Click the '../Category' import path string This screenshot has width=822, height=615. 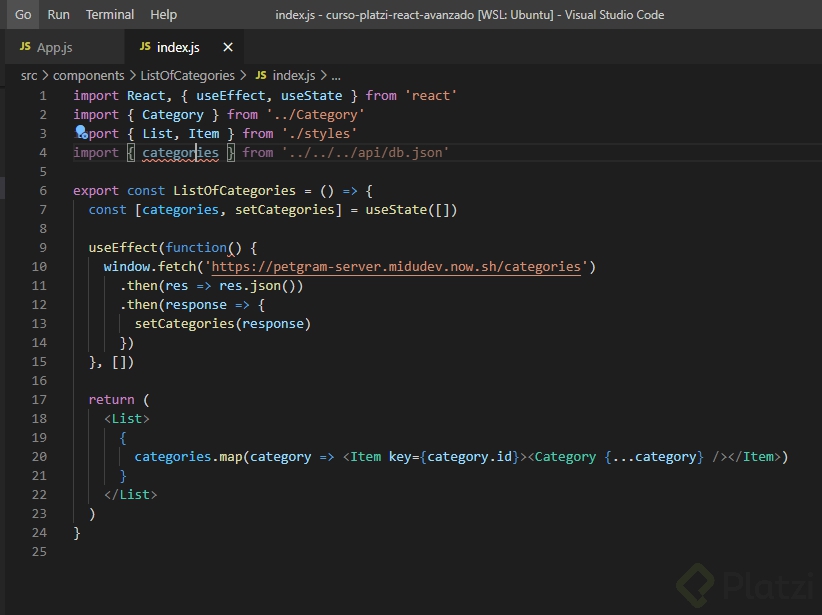(315, 114)
